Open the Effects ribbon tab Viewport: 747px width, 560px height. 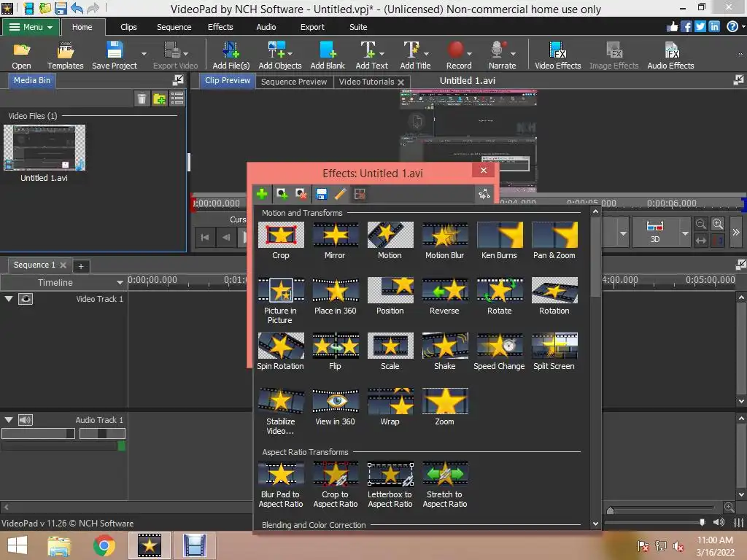pos(220,27)
